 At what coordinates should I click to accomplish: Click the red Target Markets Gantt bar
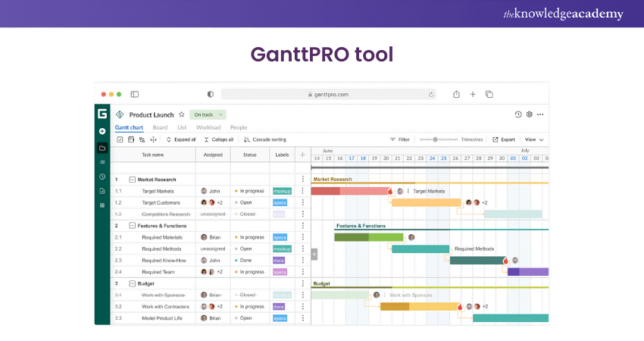(350, 191)
